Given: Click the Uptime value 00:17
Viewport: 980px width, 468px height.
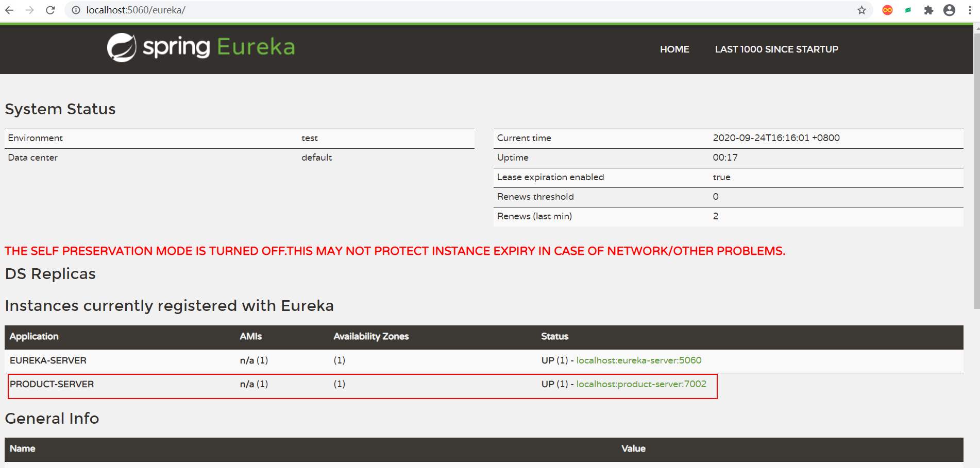Looking at the screenshot, I should pos(725,158).
